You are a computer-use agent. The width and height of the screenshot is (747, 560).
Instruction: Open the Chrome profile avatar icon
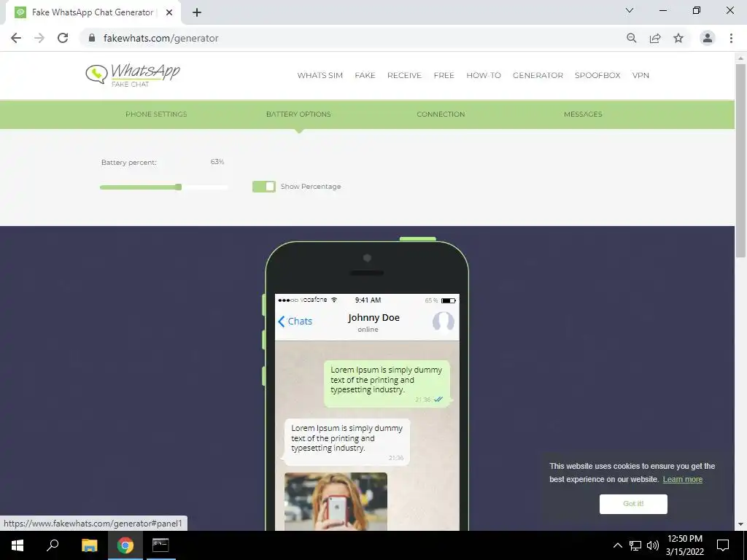pyautogui.click(x=708, y=38)
